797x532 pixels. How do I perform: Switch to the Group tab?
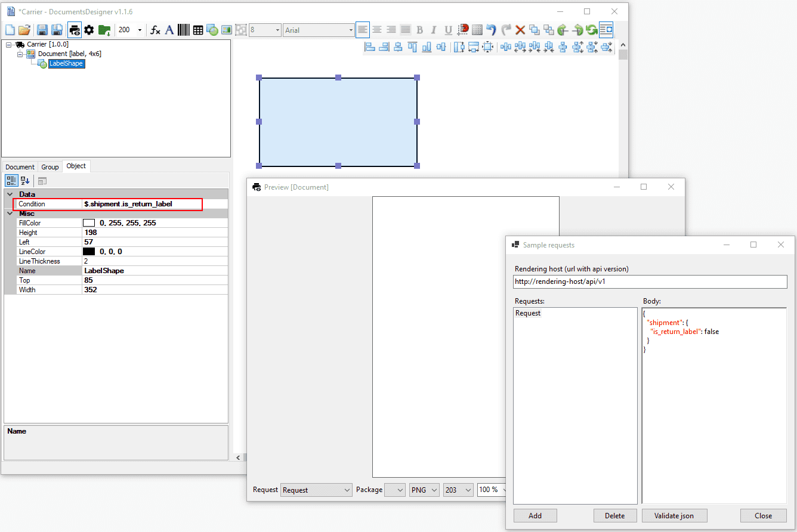click(50, 167)
